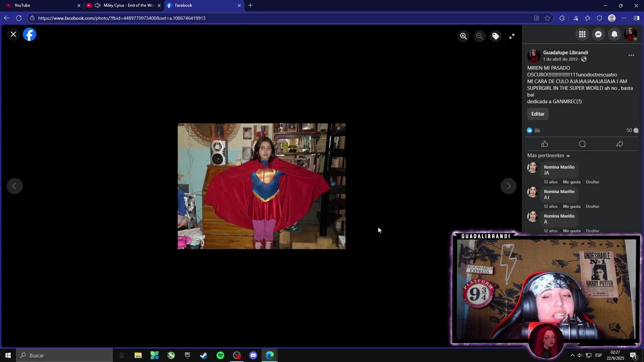Show hidden system tray icons
Screen dimensions: 644x362
572,355
